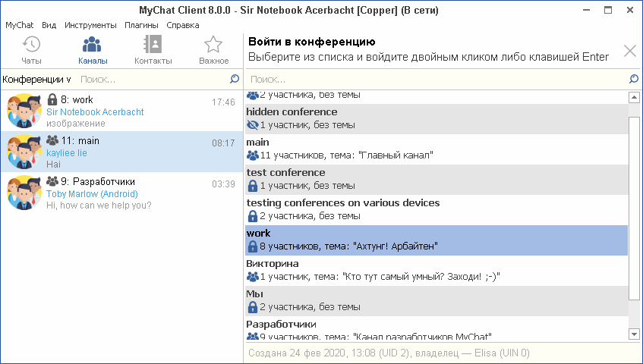Open the Плагины menu
Screen dimensions: 643x364
141,25
